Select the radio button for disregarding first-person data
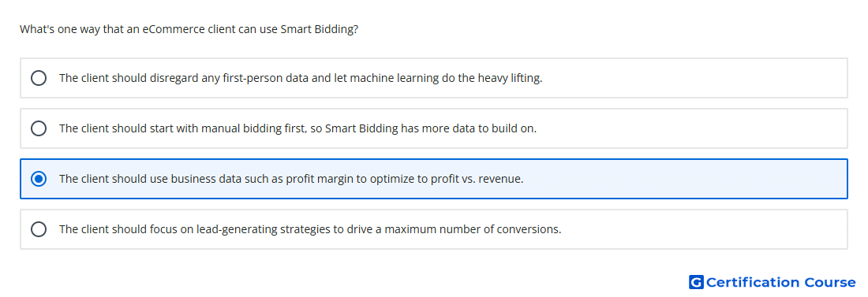 pos(39,78)
